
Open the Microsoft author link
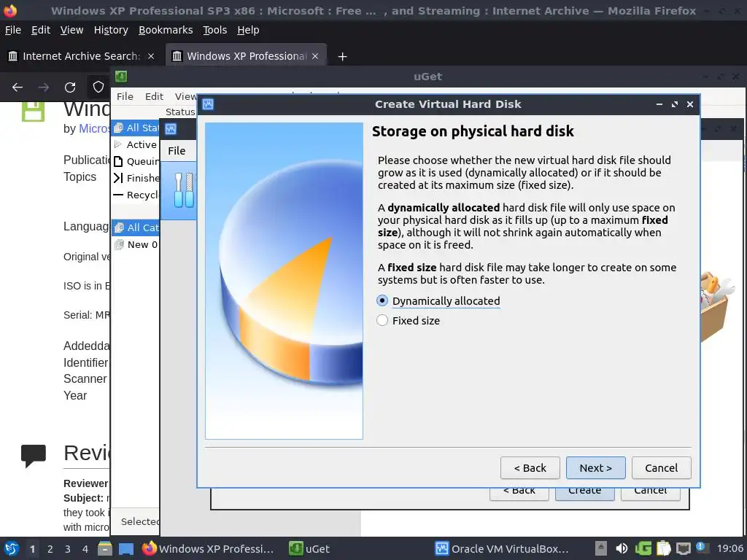94,128
